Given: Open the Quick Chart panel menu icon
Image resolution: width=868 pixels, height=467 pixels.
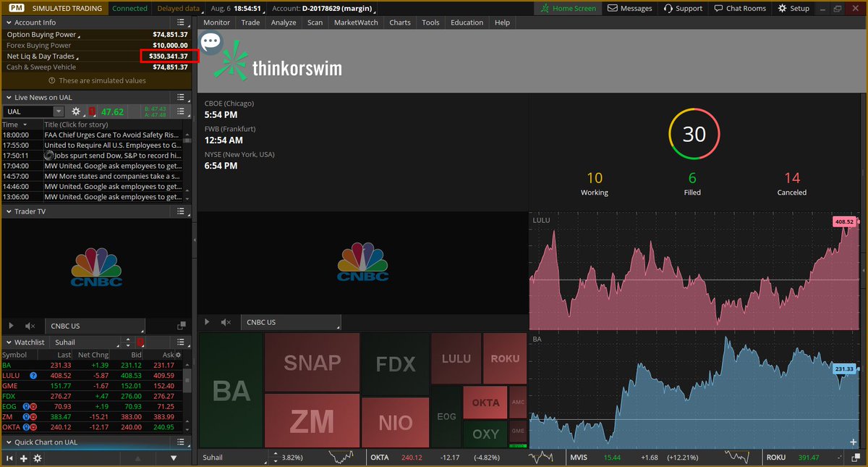Looking at the screenshot, I should [x=182, y=442].
